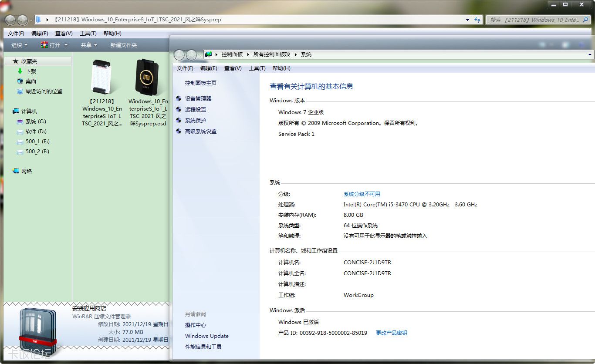Click 更改产品密钥 link

(392, 333)
